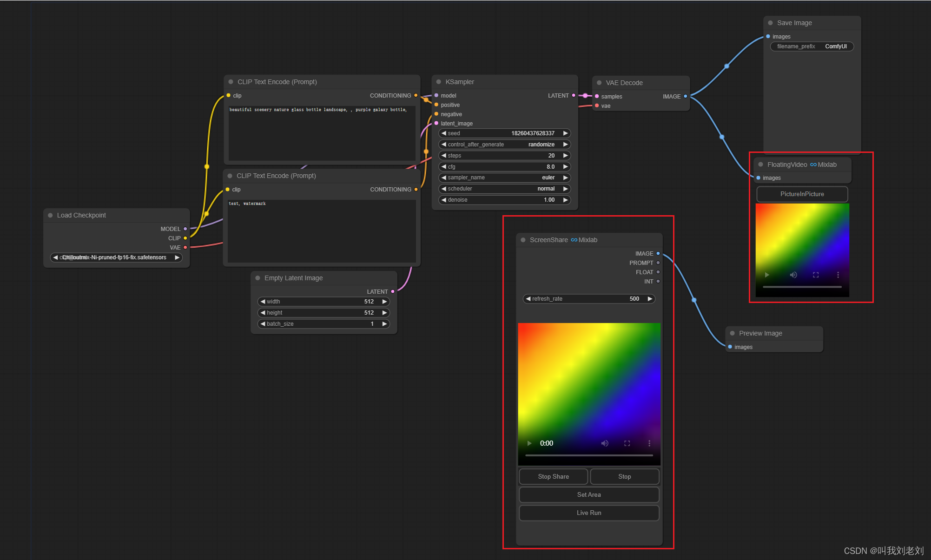Image resolution: width=931 pixels, height=560 pixels.
Task: Decrease width value with left arrow
Action: [x=263, y=302]
